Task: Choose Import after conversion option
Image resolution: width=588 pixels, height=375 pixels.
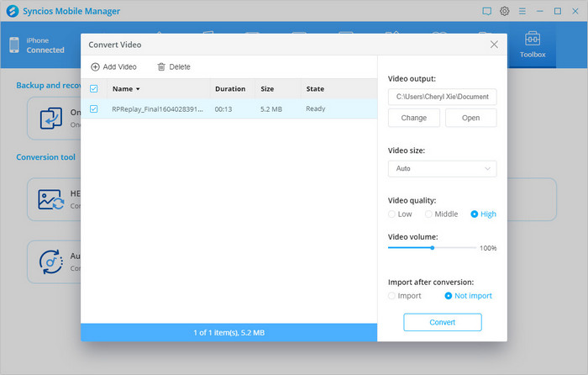Action: (x=391, y=296)
